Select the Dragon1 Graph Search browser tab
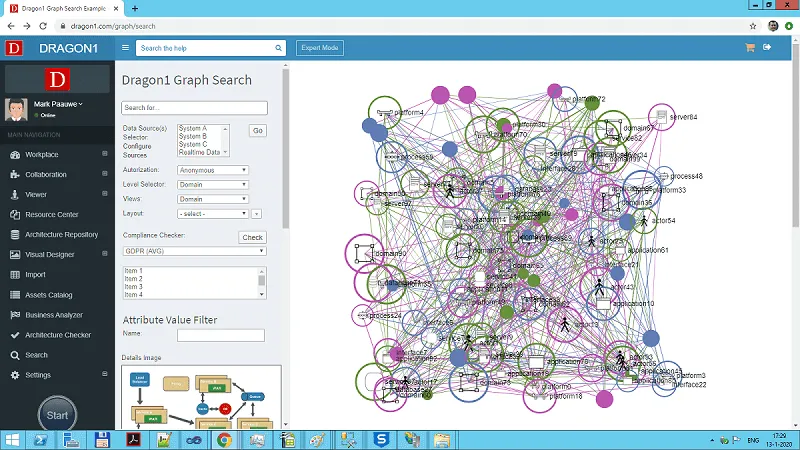This screenshot has width=800, height=450. [x=64, y=9]
